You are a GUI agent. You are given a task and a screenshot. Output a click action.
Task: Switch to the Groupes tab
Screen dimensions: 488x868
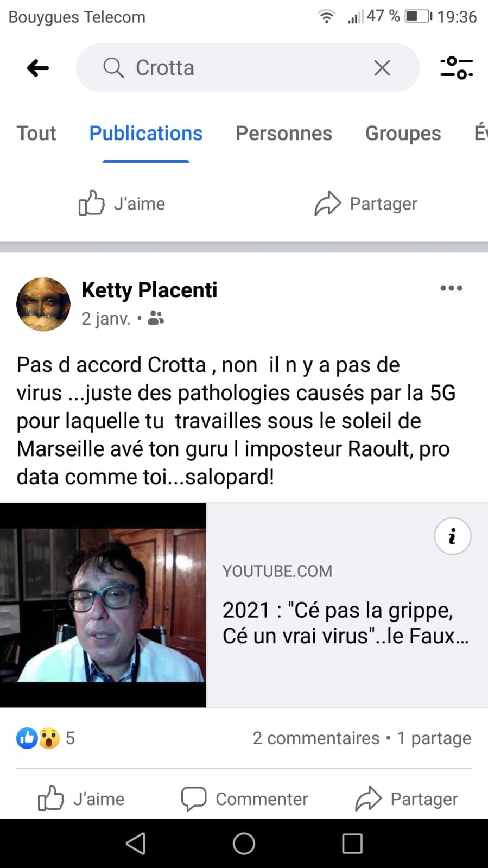[x=403, y=134]
